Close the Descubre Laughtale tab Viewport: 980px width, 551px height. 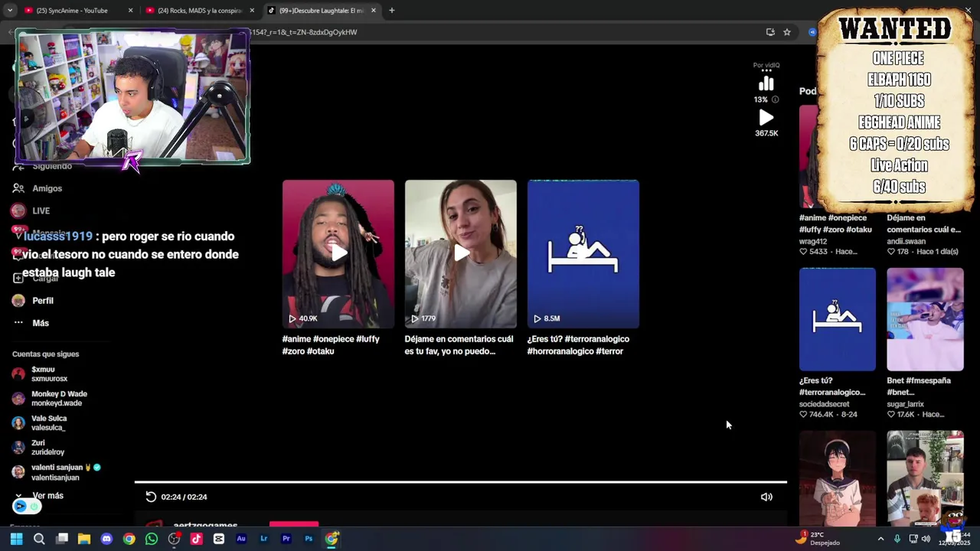click(374, 11)
